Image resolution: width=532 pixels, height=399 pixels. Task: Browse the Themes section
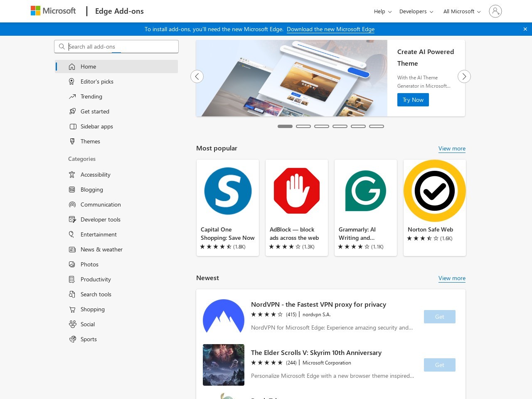coord(116,141)
